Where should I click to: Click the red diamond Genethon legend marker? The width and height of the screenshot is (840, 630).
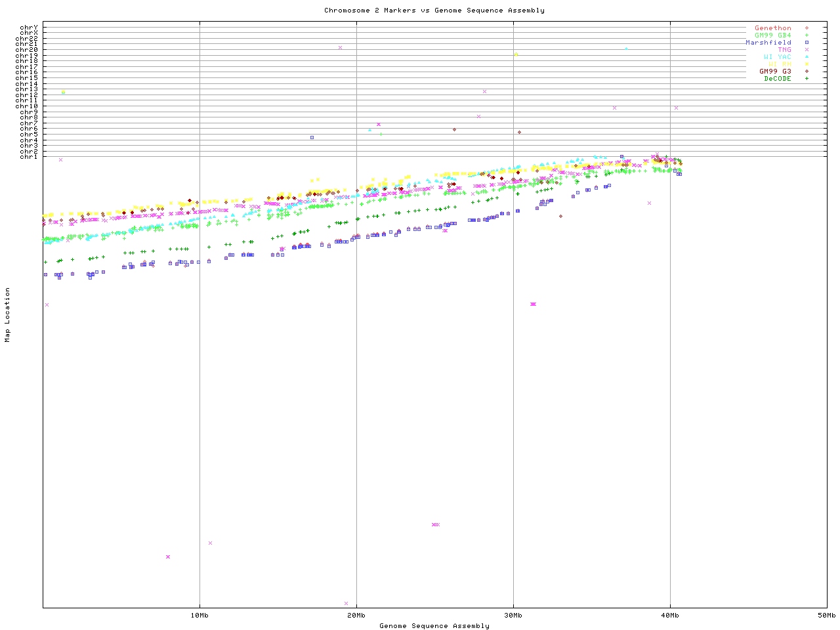[x=807, y=28]
